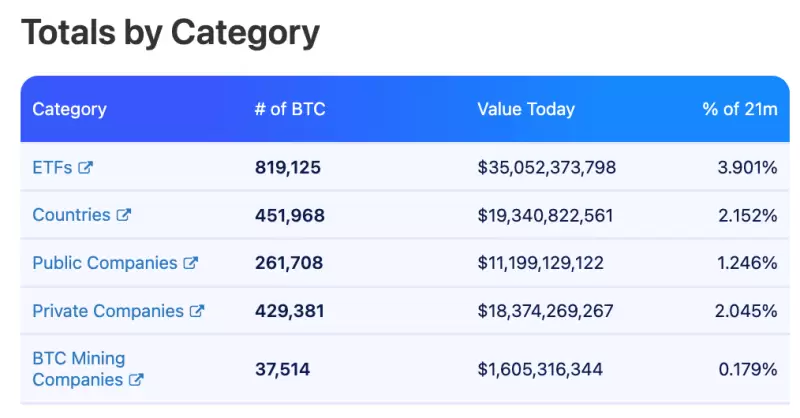Click the Category column header
800x418 pixels.
tap(69, 109)
